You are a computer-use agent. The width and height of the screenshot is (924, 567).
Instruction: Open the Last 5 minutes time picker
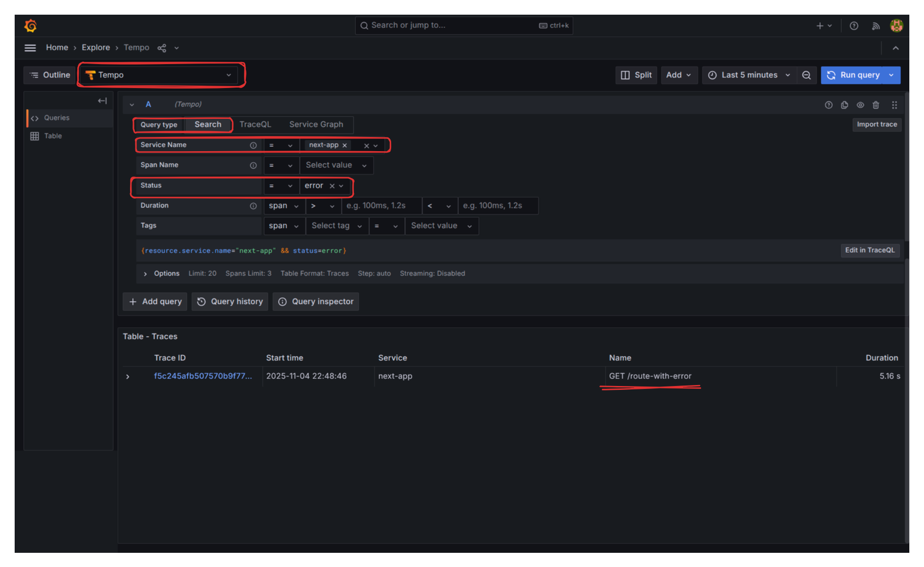749,75
